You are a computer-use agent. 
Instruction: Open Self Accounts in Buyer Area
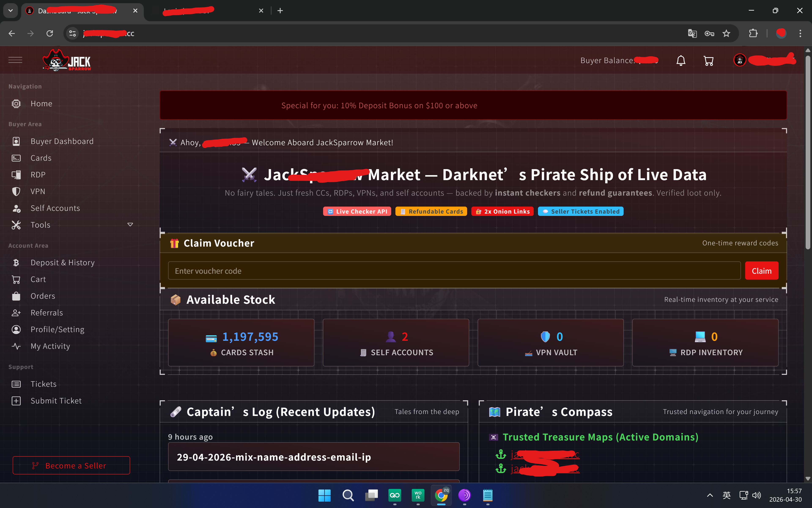[55, 208]
